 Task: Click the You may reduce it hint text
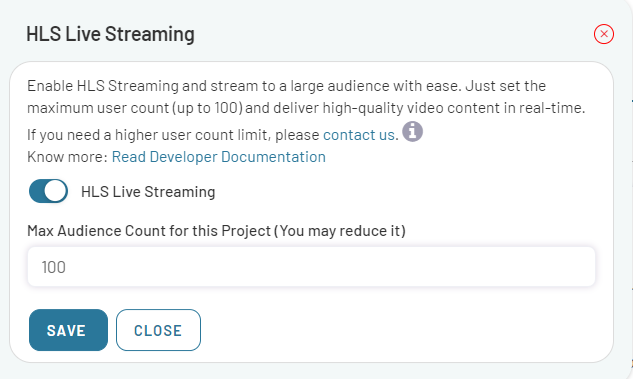tap(340, 231)
